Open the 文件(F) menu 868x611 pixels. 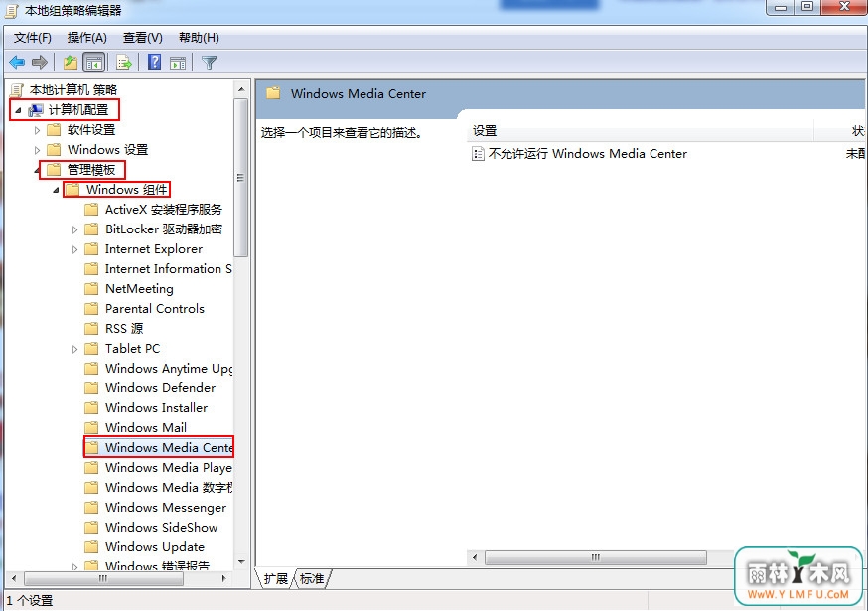click(33, 38)
